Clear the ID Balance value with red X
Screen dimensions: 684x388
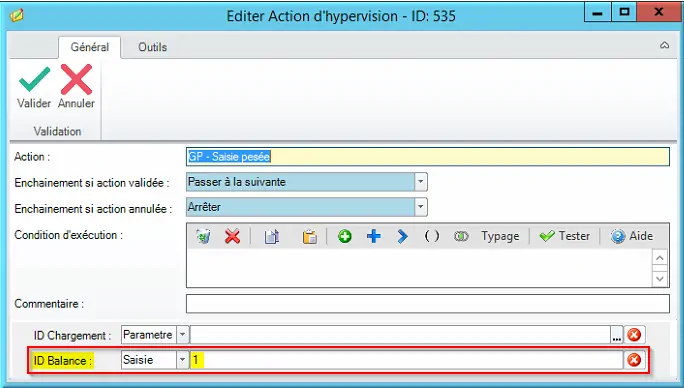coord(634,360)
